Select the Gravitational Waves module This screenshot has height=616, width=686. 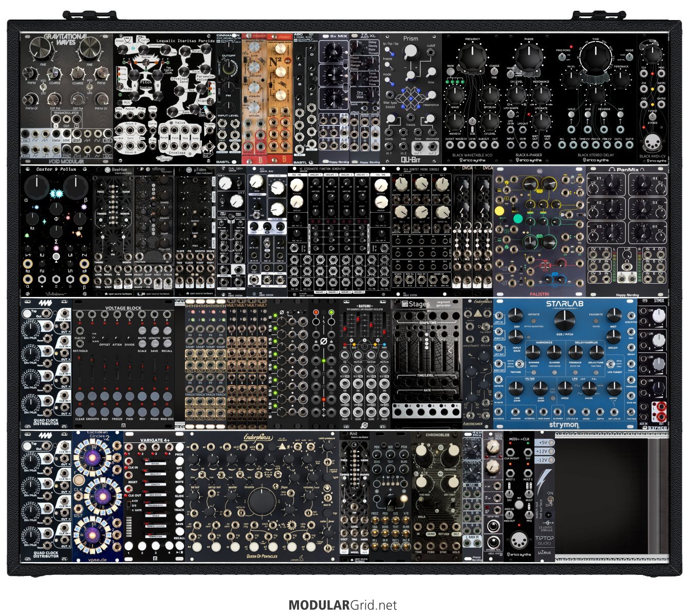[67, 99]
